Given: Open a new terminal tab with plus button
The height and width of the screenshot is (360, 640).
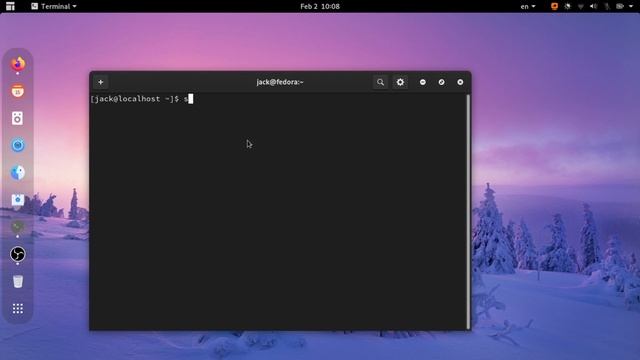Looking at the screenshot, I should [x=100, y=82].
